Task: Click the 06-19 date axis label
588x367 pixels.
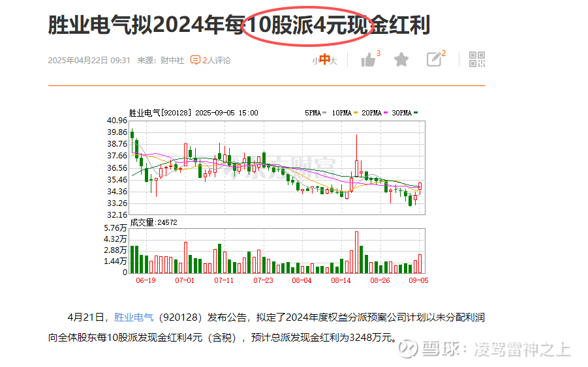Action: tap(146, 280)
